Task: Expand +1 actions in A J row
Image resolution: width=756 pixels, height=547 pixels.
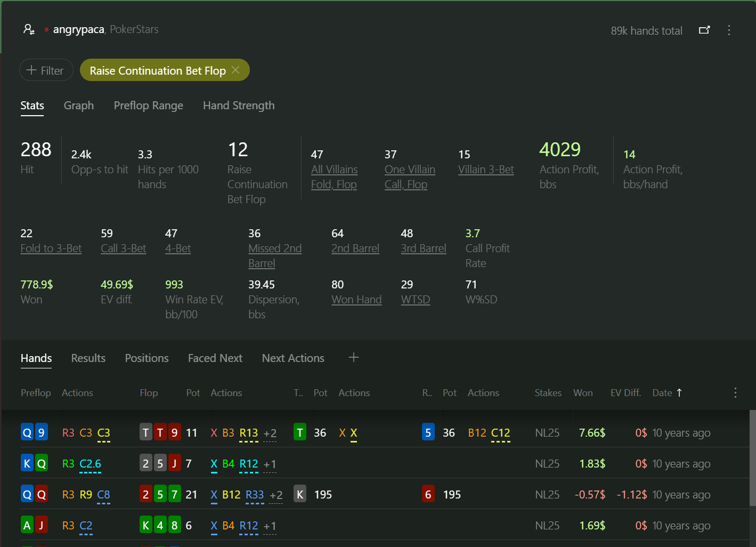Action: [x=270, y=526]
